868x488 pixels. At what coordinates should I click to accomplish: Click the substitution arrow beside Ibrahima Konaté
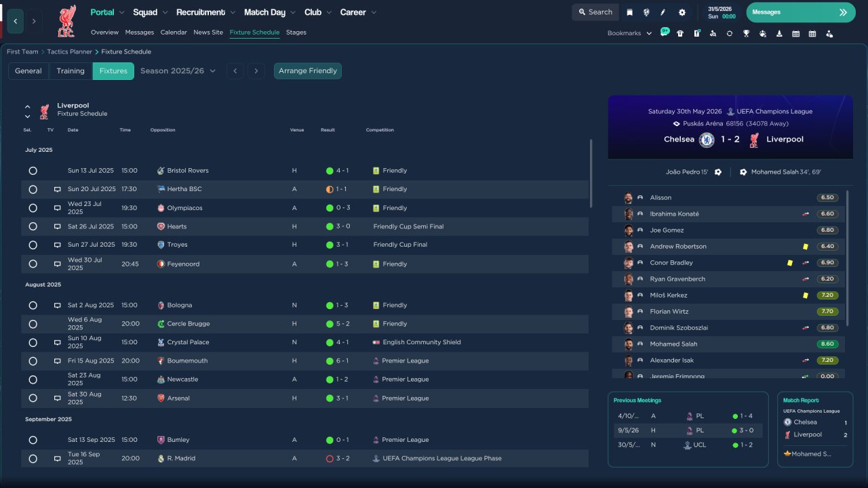coord(806,214)
